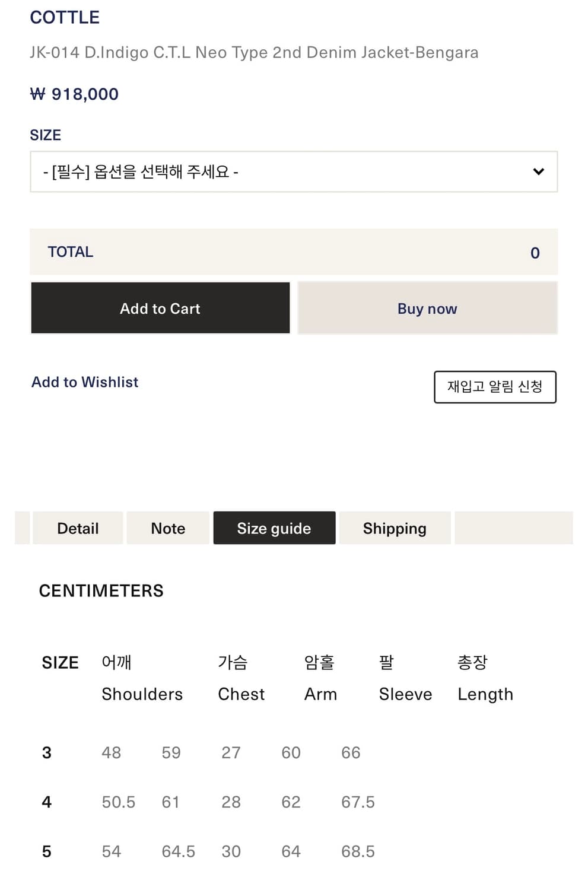Select the size 3 row label
Image resolution: width=588 pixels, height=890 pixels.
[x=47, y=752]
